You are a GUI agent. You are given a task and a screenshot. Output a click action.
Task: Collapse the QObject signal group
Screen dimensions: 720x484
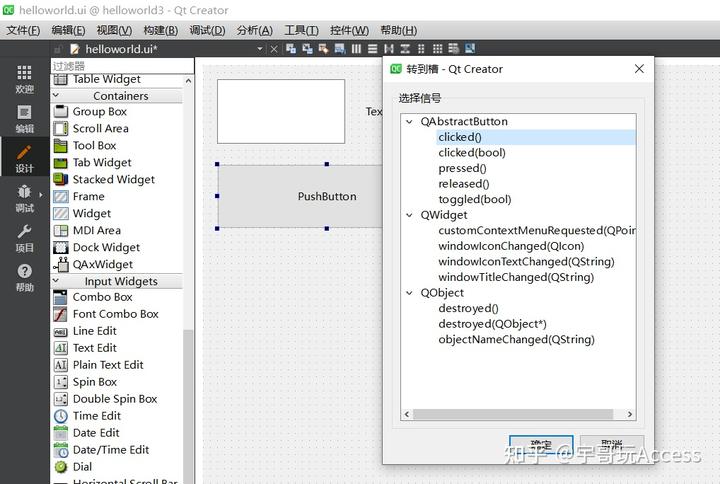pyautogui.click(x=409, y=293)
